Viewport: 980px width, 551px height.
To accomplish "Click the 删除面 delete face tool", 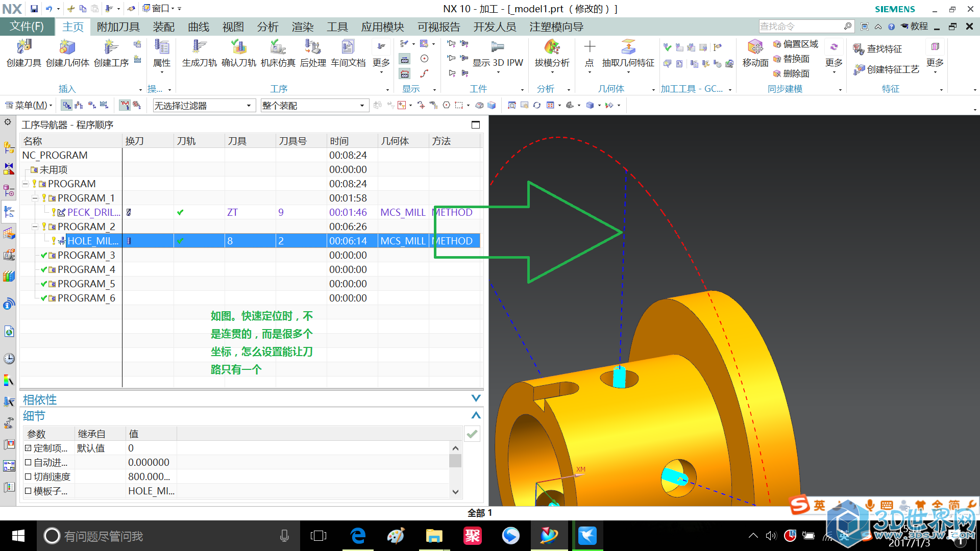I will 792,74.
